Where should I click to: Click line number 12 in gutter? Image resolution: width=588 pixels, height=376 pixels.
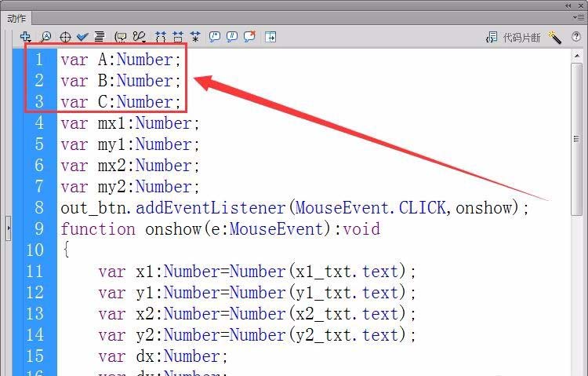[34, 293]
